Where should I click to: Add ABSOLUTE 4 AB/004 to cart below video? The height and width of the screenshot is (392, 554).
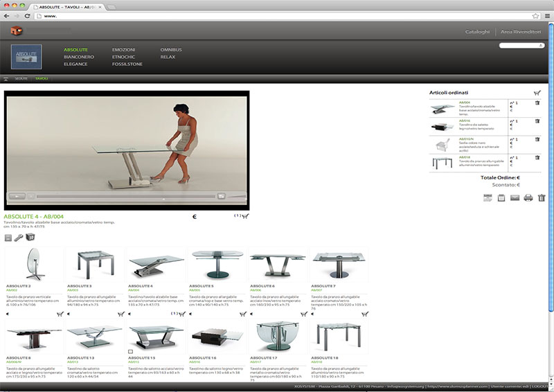pyautogui.click(x=245, y=216)
